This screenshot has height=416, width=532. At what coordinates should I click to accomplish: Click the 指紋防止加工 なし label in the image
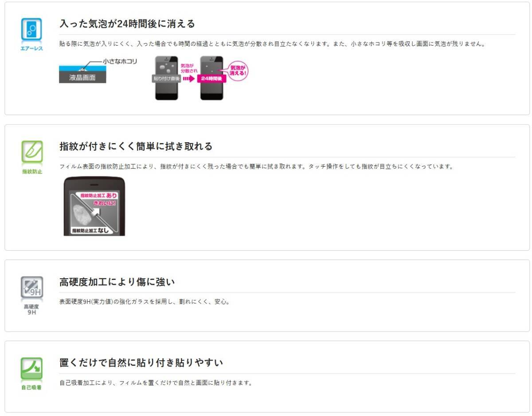pos(90,230)
